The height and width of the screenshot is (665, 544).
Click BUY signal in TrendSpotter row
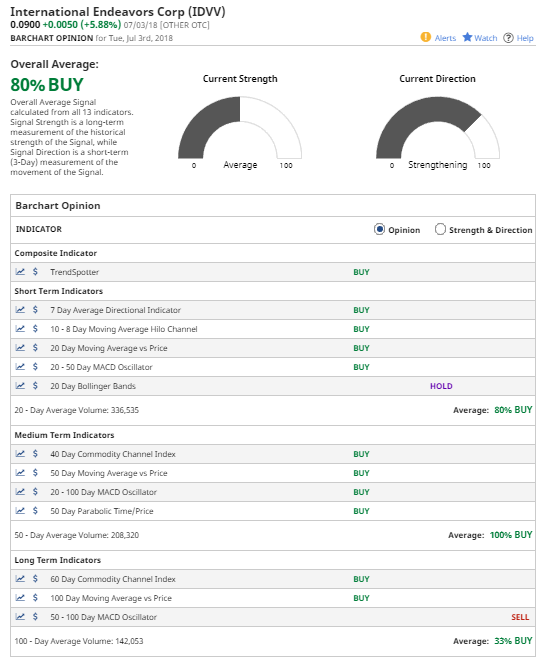coord(361,272)
